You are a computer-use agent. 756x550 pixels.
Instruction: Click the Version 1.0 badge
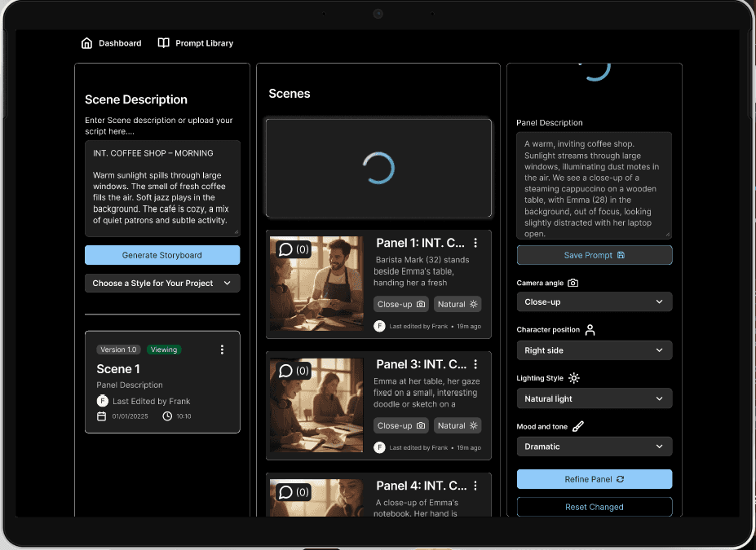click(118, 350)
